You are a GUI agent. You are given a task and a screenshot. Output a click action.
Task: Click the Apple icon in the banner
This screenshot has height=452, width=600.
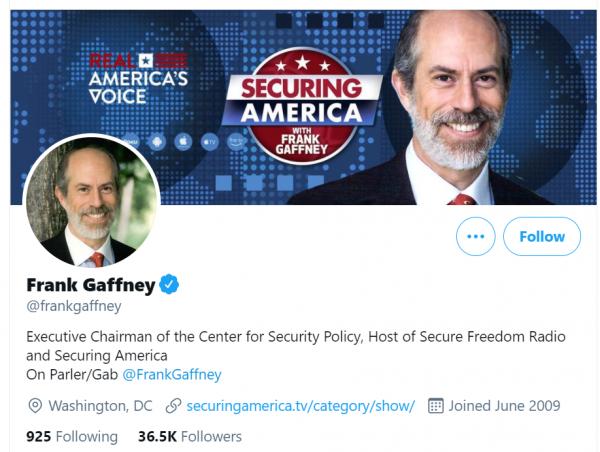point(183,141)
